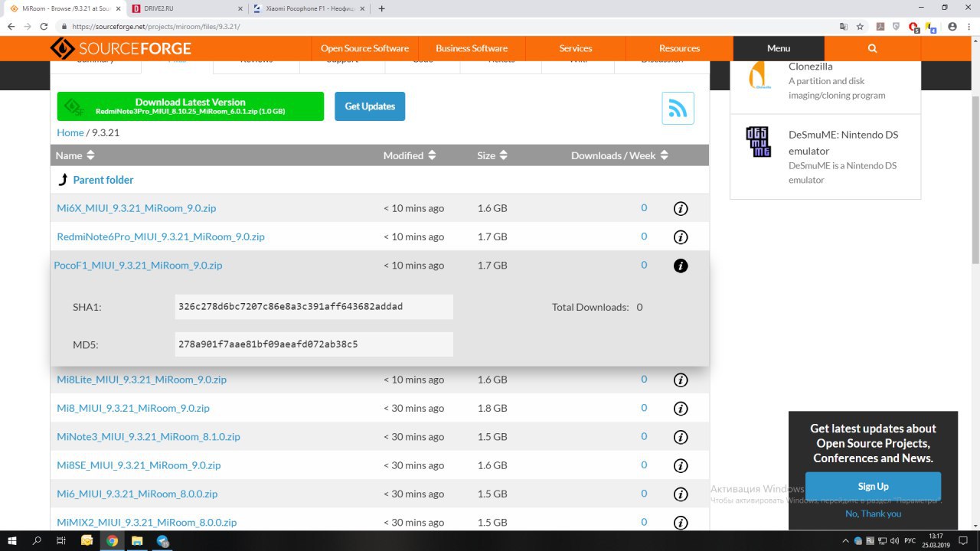Download Mi8Lite_MIUI_9.3.21_MiRoom_9.0.zip
This screenshot has height=551, width=980.
(142, 380)
